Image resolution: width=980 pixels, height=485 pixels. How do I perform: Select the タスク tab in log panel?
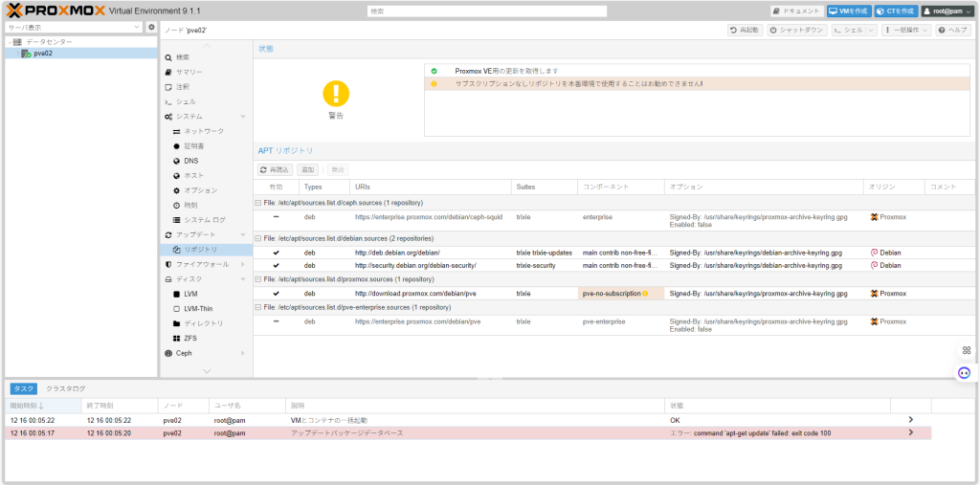(x=24, y=388)
